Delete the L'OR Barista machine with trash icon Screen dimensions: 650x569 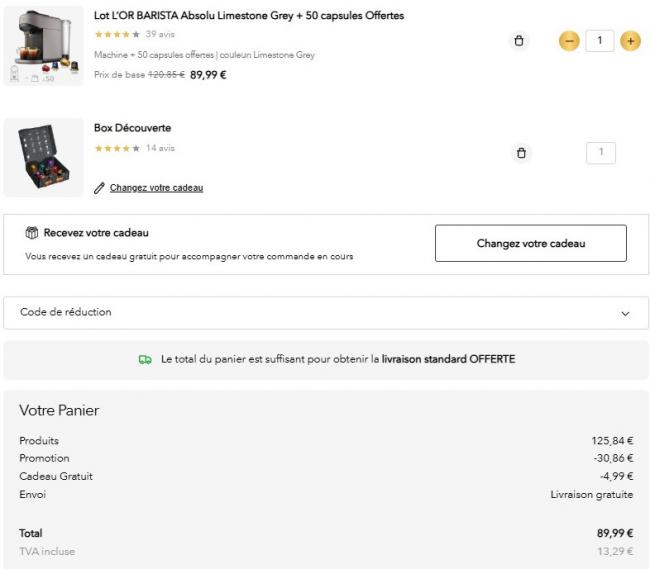pos(518,41)
